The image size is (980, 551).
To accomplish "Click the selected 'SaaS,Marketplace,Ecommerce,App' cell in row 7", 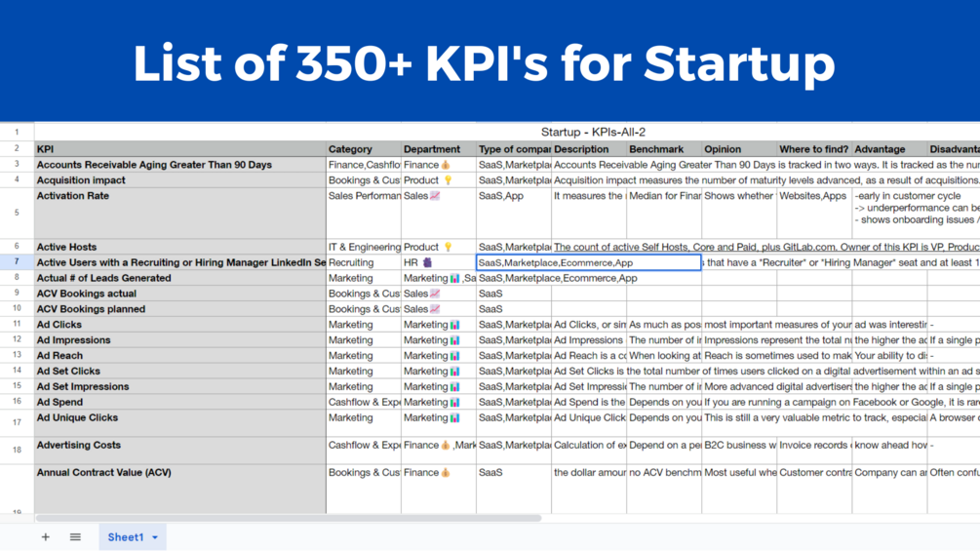I will [x=589, y=262].
